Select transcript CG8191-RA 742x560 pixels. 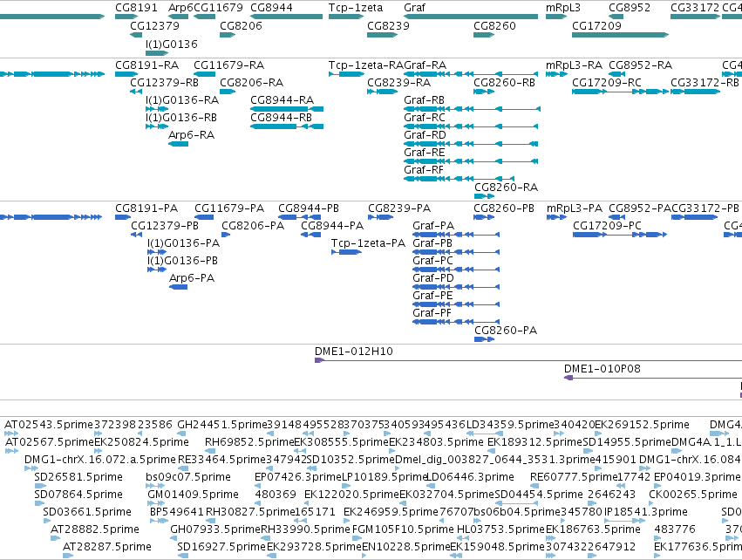point(126,74)
